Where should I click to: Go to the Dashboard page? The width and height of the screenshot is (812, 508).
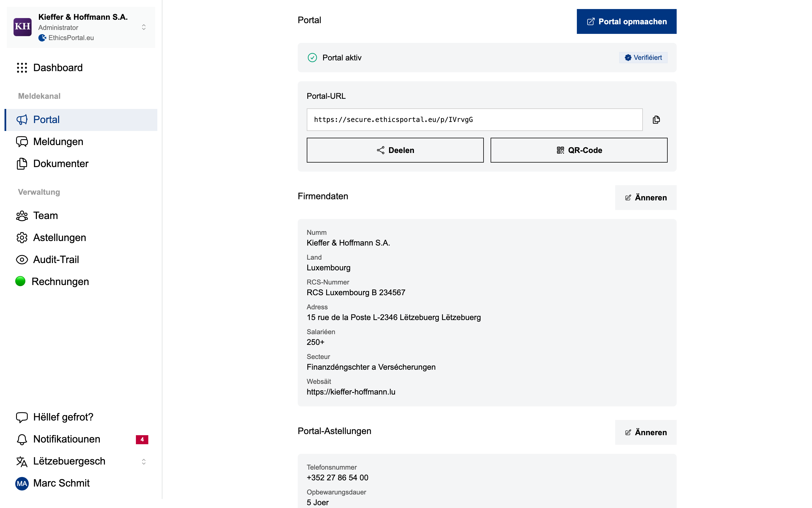[81, 67]
